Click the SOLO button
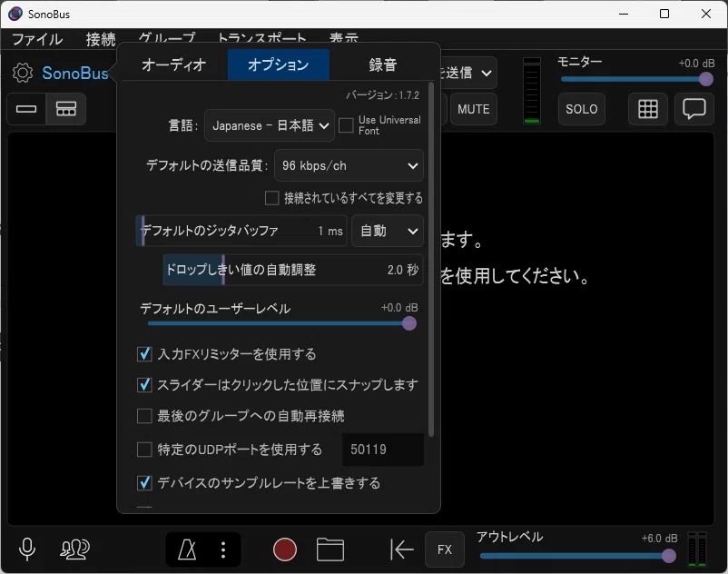This screenshot has width=728, height=574. coord(581,109)
